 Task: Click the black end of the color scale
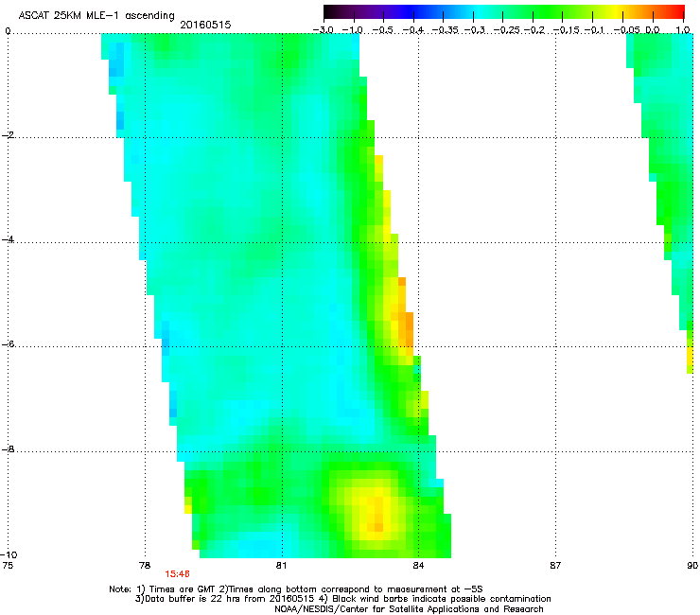click(330, 11)
